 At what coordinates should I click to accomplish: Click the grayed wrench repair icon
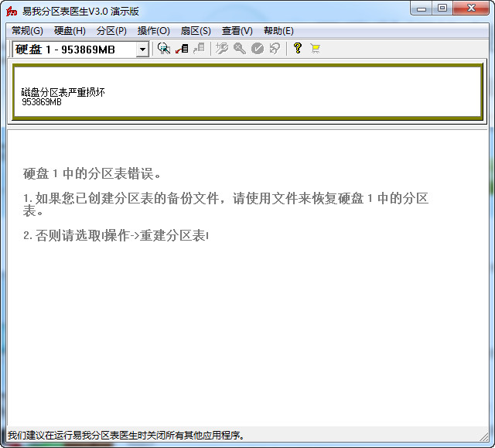(x=222, y=49)
